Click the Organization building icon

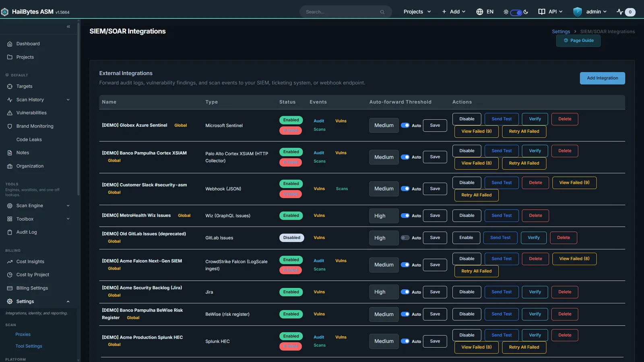(10, 166)
